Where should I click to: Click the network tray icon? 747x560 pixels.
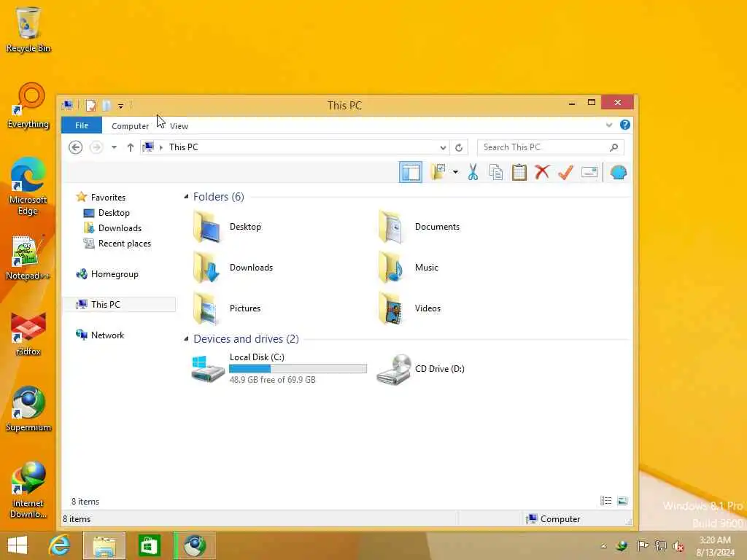660,545
